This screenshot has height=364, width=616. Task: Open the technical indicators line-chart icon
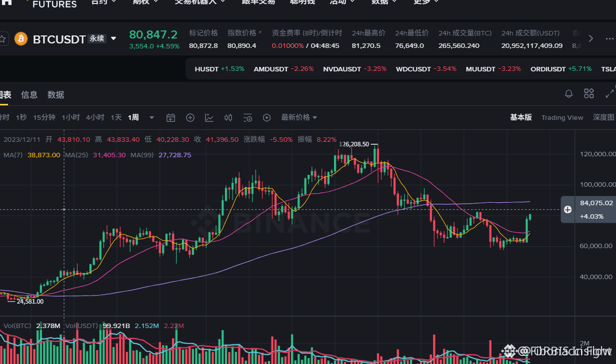209,118
